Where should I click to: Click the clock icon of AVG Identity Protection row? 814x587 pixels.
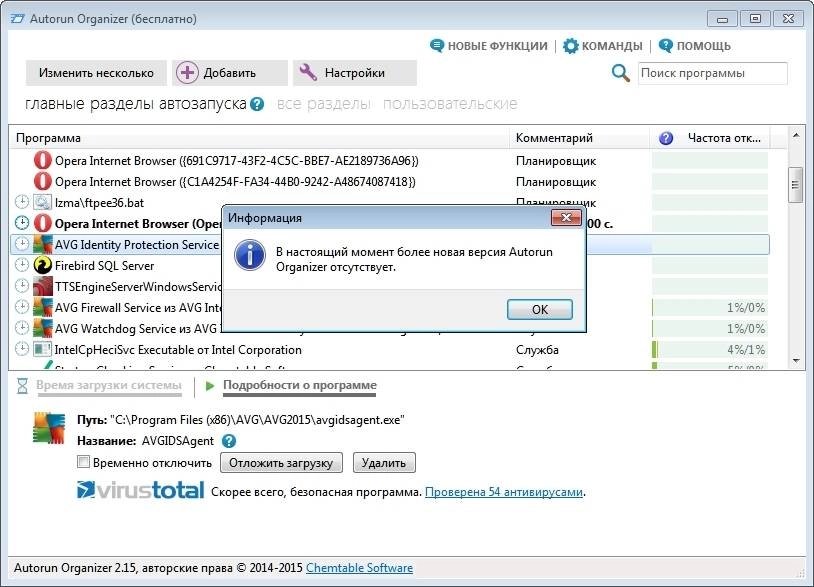22,244
